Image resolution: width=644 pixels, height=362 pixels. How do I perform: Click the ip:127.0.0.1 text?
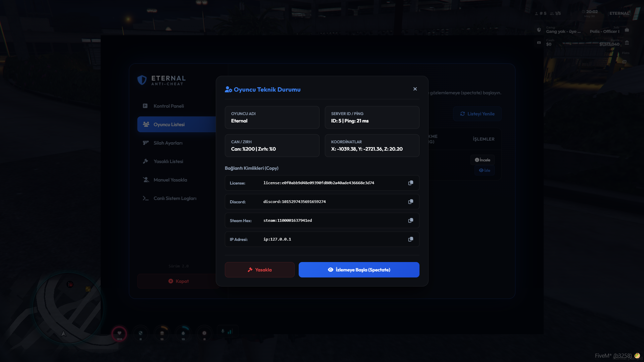[x=277, y=239]
